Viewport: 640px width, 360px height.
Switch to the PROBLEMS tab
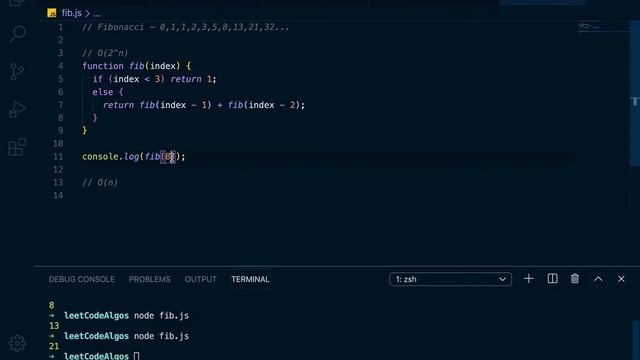(149, 279)
